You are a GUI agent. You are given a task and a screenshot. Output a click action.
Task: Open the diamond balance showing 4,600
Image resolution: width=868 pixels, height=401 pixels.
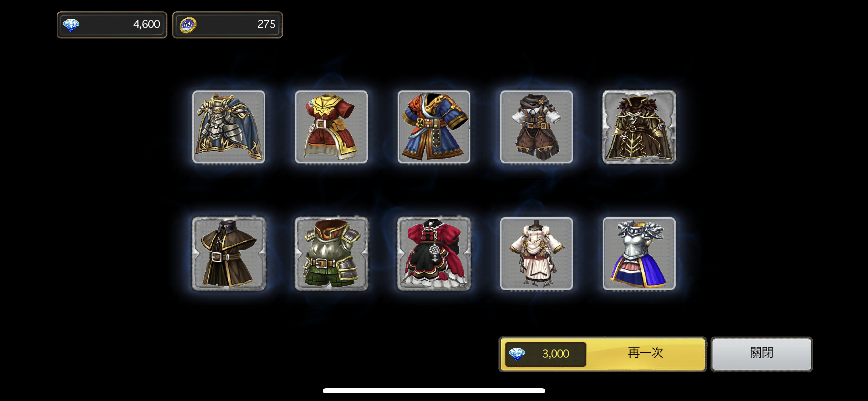click(112, 25)
